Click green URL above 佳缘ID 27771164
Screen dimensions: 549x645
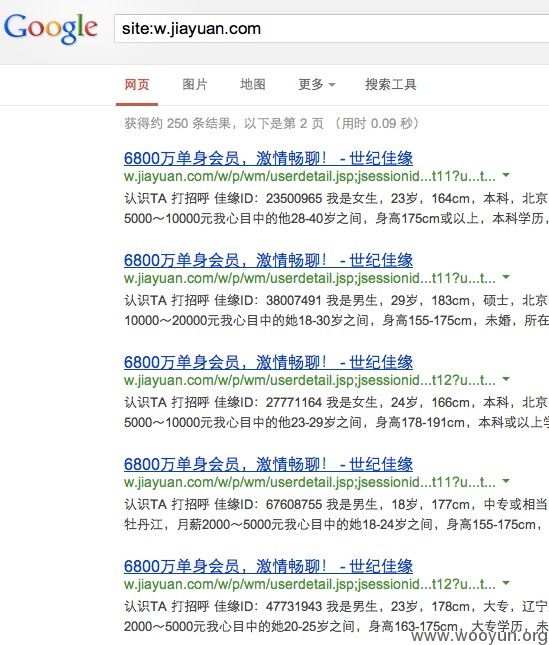(310, 381)
